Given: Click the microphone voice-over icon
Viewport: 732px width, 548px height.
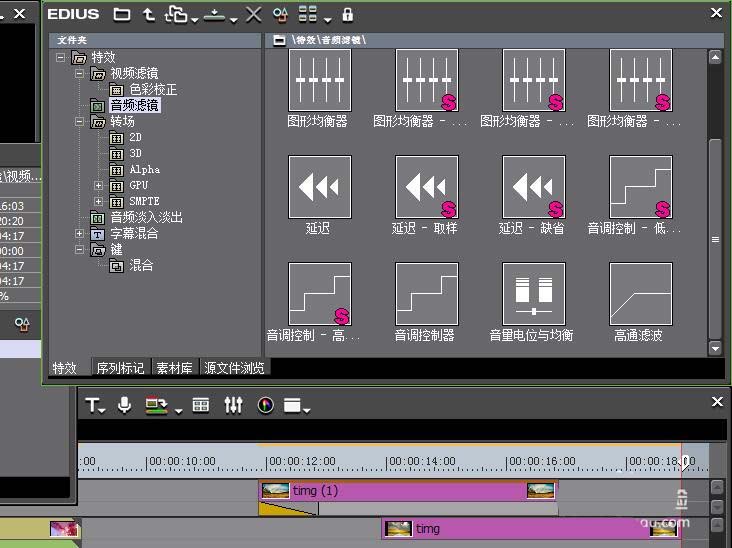Looking at the screenshot, I should 124,405.
